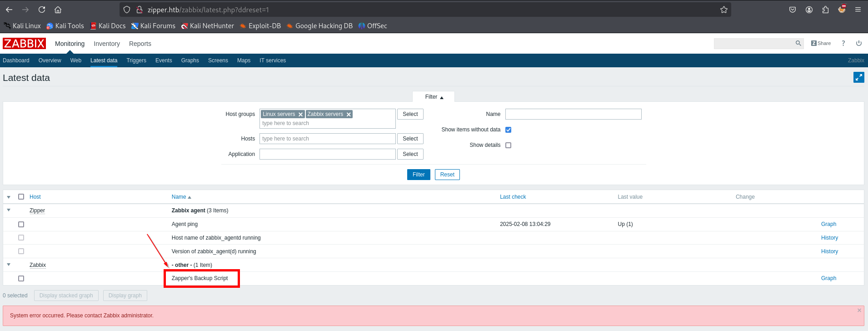The height and width of the screenshot is (331, 868).
Task: Open the browser extensions puzzle icon
Action: click(x=825, y=10)
